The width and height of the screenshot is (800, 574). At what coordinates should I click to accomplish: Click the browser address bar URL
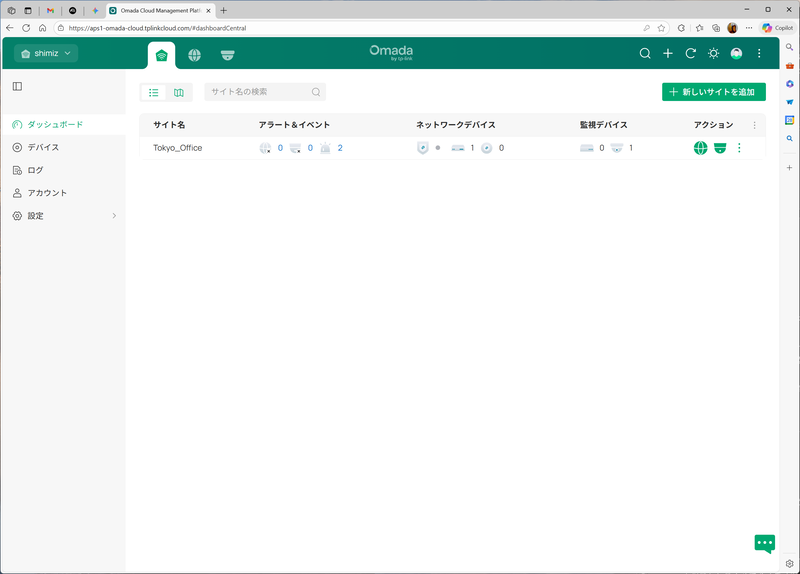tap(157, 28)
